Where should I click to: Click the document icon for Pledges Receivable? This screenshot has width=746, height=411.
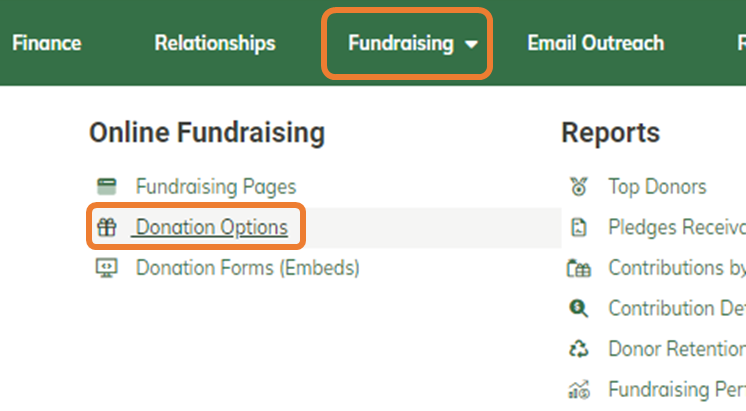coord(579,227)
